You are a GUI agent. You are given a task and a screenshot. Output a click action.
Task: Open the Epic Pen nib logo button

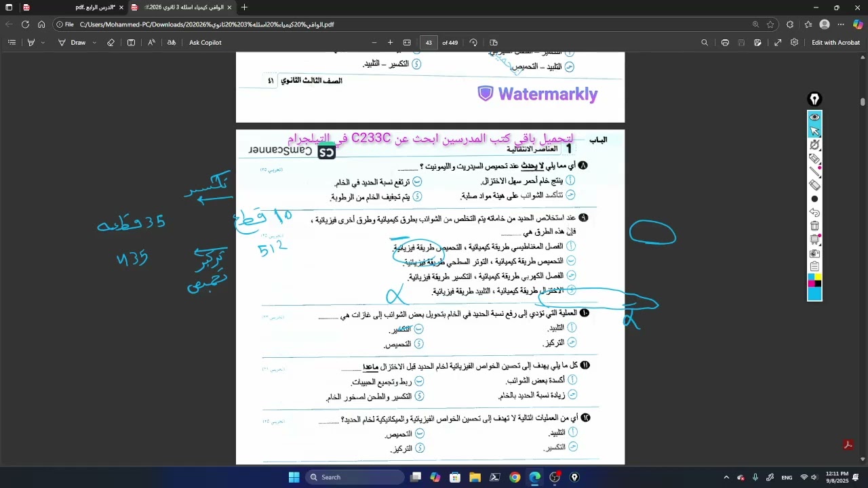pyautogui.click(x=814, y=100)
